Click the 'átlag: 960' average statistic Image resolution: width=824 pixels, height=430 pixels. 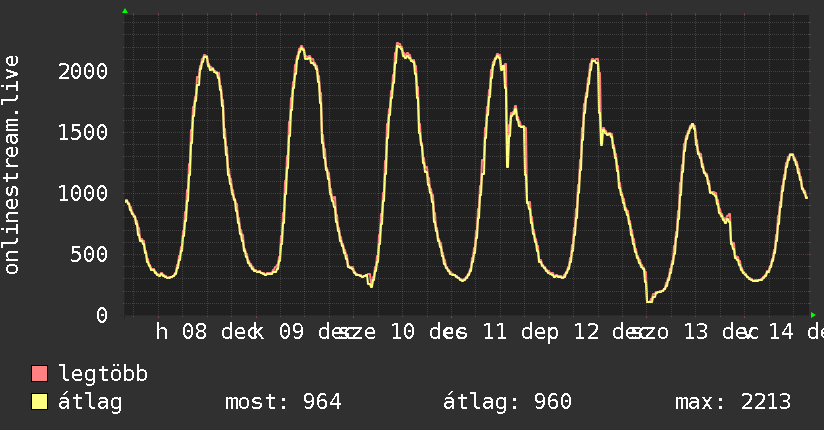(x=507, y=402)
